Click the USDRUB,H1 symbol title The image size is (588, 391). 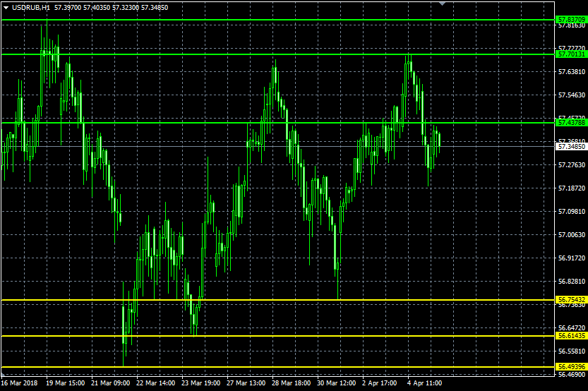(x=31, y=8)
